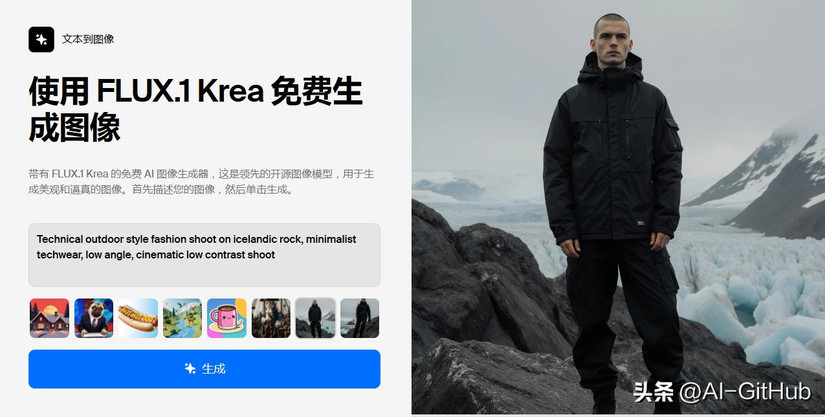Click the 文本到图像 label
The width and height of the screenshot is (825, 417).
[x=88, y=39]
